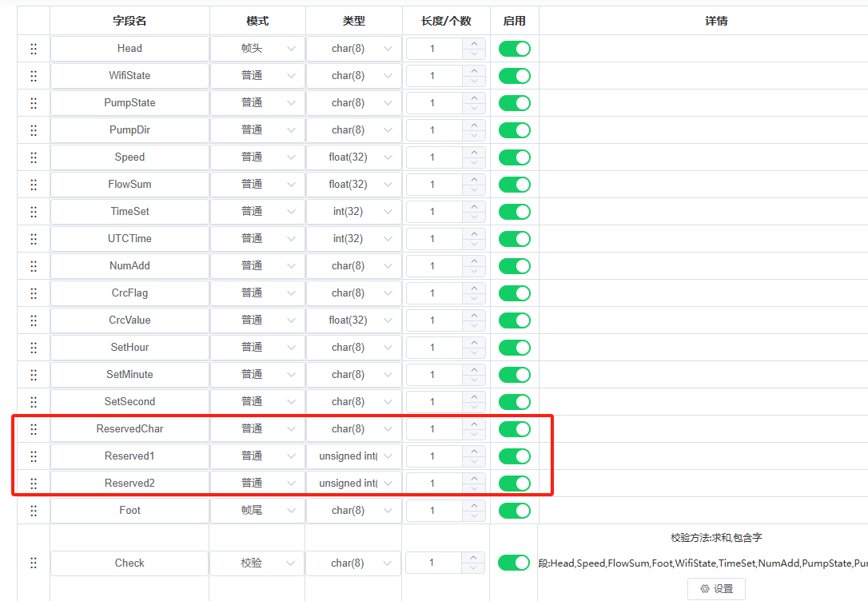Grab the drag handle of UTCTime row
The image size is (868, 601).
[34, 239]
